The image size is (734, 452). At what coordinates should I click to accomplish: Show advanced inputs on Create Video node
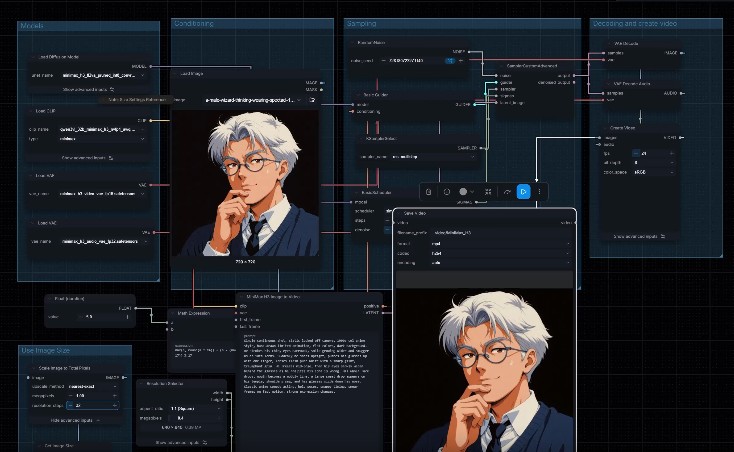pyautogui.click(x=639, y=236)
